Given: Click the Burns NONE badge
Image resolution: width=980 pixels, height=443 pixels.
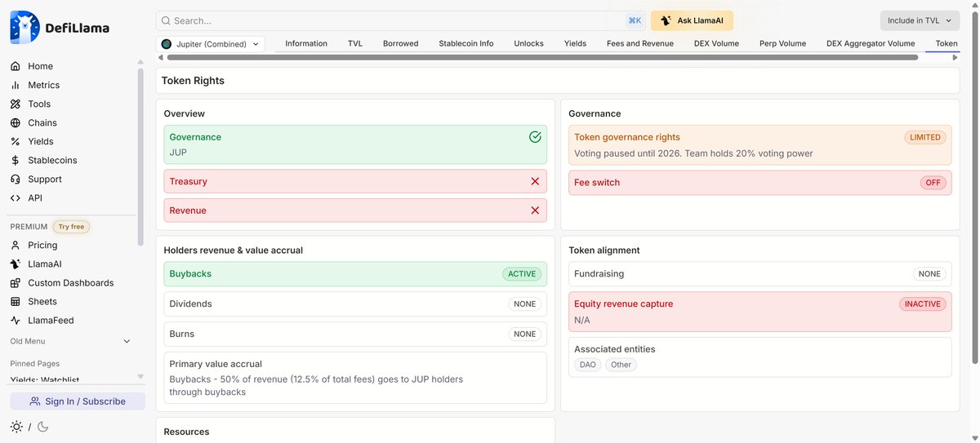Looking at the screenshot, I should point(525,334).
